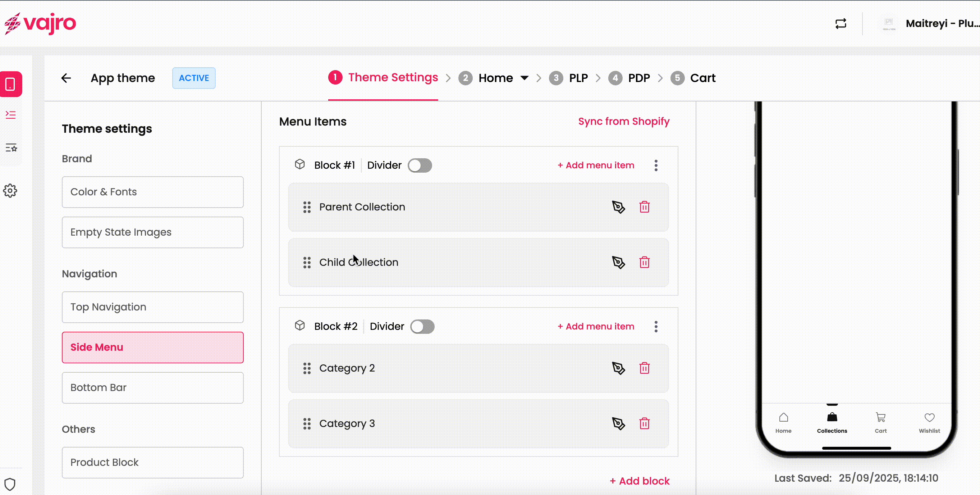Delete the Category 3 menu item
The height and width of the screenshot is (495, 980).
pos(644,423)
